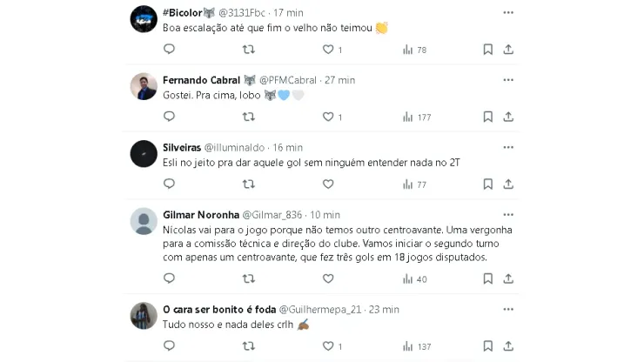Screen dimensions: 644x362
Task: Retweet Gilmar Noronha's tweet
Action: coord(249,278)
